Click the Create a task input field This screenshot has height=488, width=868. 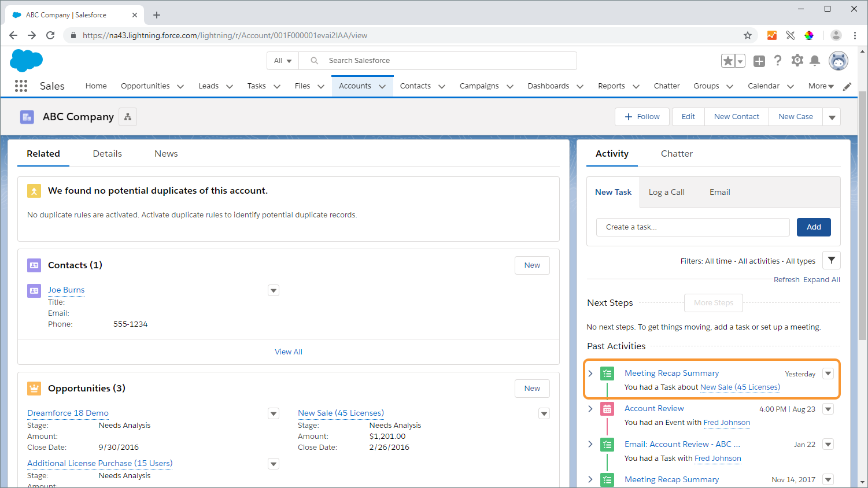693,227
